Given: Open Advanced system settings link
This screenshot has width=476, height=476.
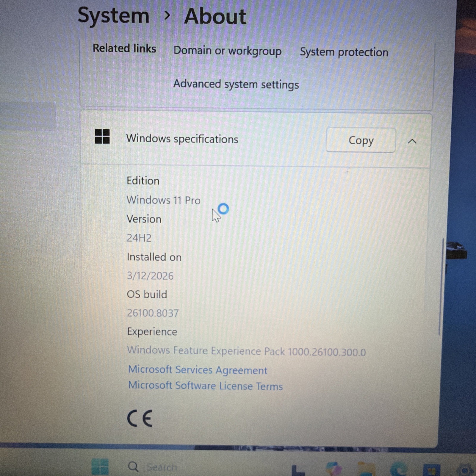Looking at the screenshot, I should (x=236, y=84).
